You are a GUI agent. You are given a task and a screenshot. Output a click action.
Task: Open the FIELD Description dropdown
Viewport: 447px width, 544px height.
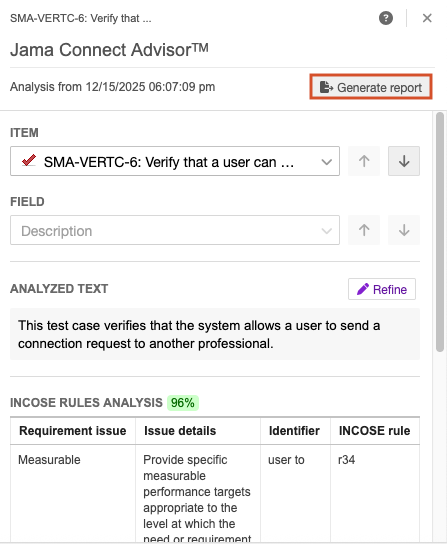point(175,230)
